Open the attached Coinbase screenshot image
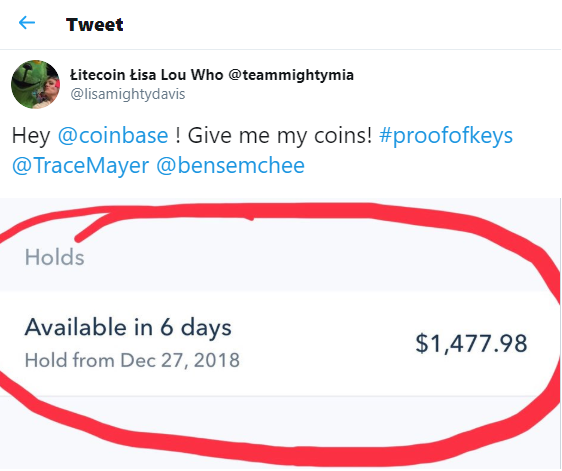 (x=281, y=334)
